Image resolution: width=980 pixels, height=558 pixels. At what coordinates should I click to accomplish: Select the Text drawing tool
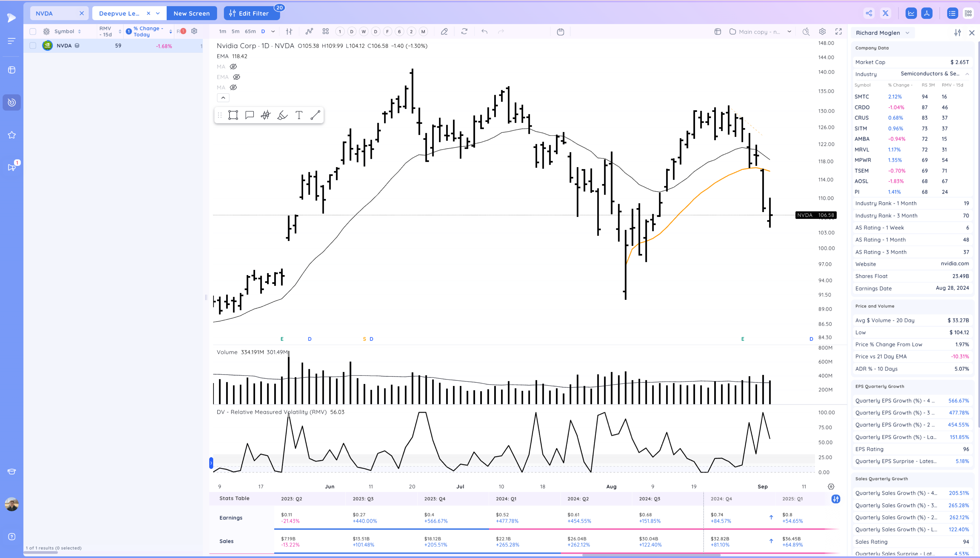(x=299, y=114)
